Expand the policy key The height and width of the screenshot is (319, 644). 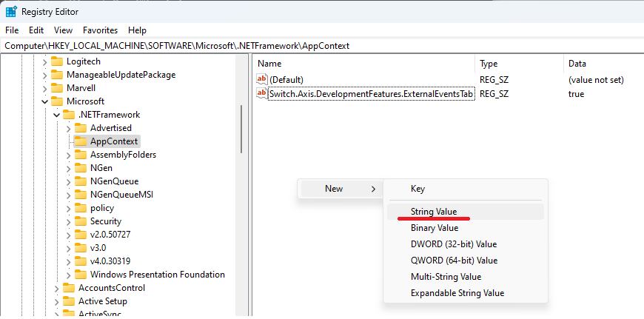69,208
